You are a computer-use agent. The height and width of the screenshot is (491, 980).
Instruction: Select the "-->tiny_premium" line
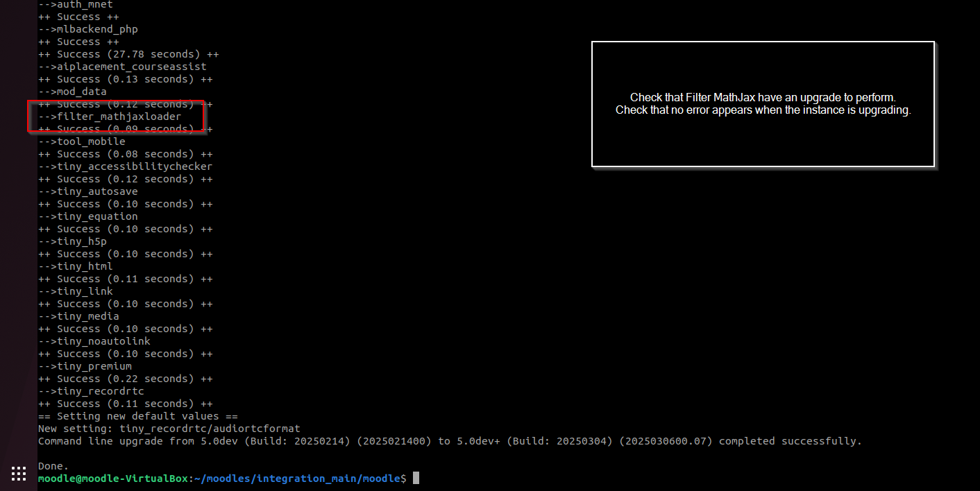(85, 366)
